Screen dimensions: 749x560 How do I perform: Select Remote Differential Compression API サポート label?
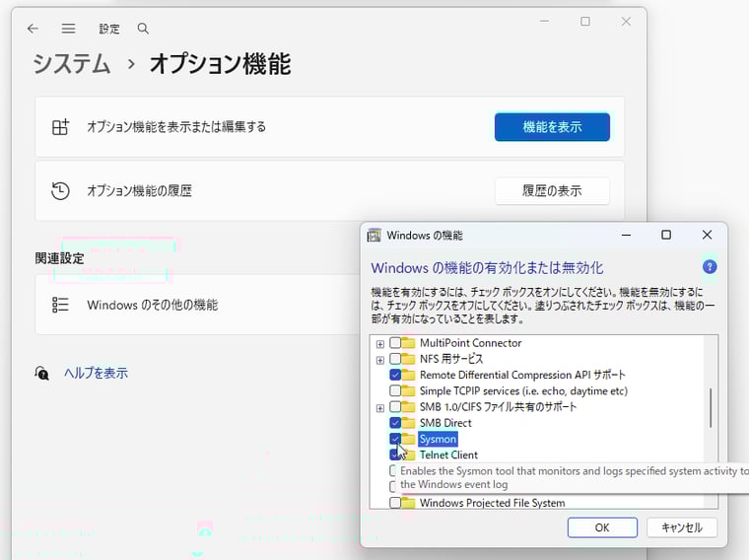point(522,375)
